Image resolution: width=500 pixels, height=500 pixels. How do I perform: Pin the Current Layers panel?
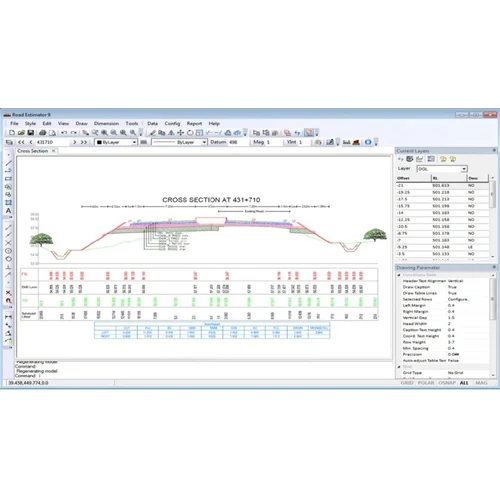[x=494, y=151]
